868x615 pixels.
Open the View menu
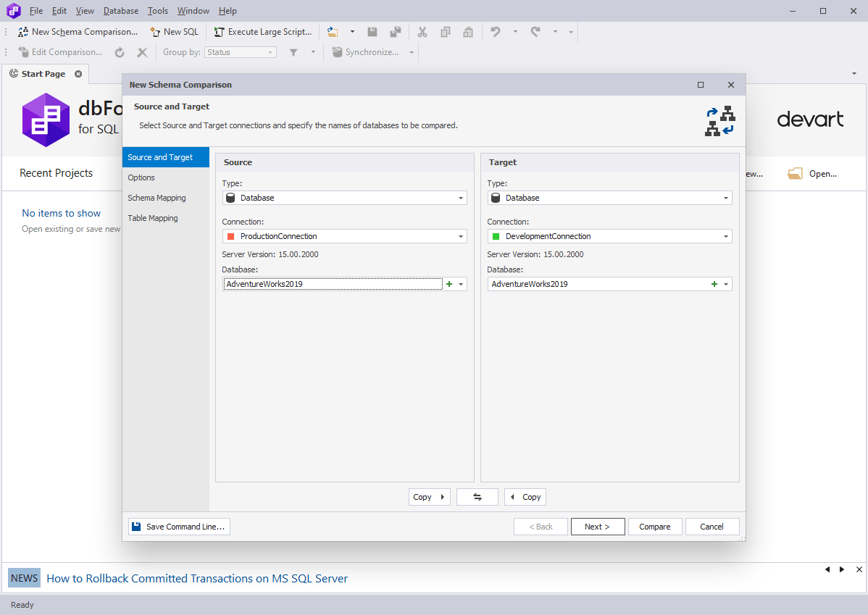85,11
